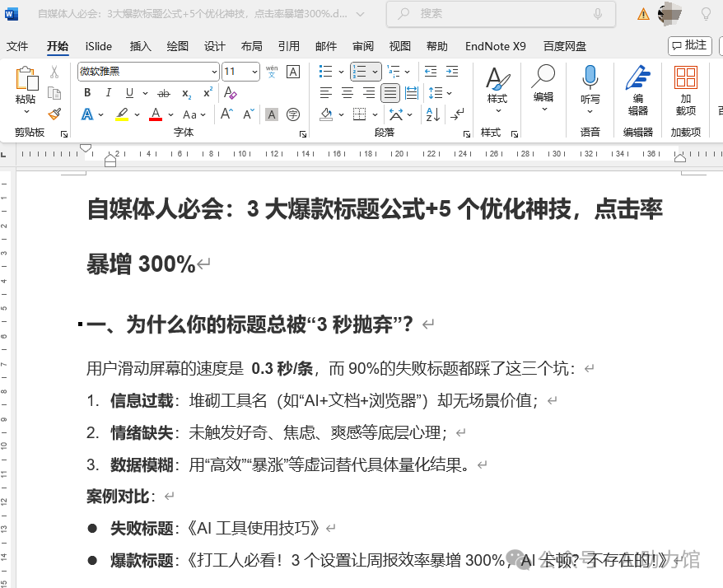Toggle italic formatting
Image resolution: width=723 pixels, height=588 pixels.
pyautogui.click(x=108, y=92)
